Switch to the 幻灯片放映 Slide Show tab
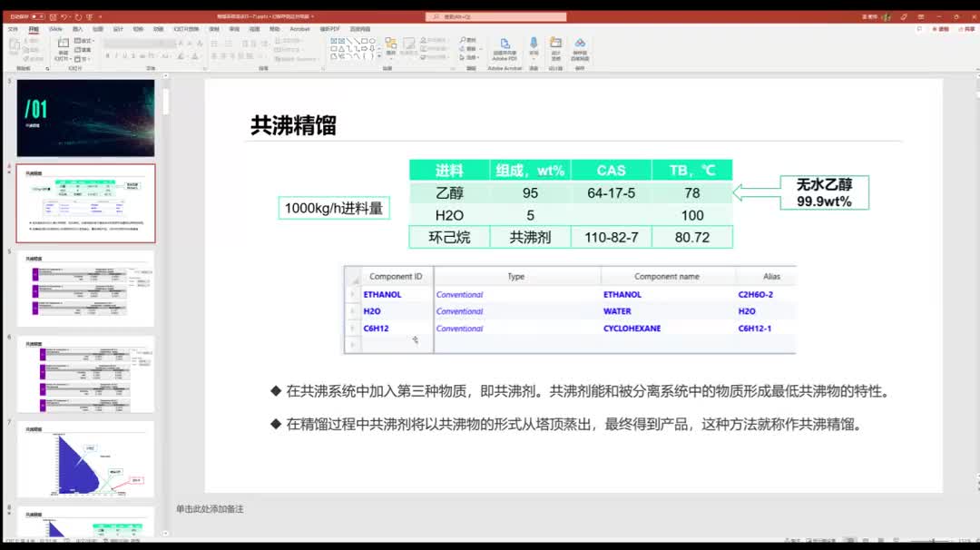 tap(186, 29)
